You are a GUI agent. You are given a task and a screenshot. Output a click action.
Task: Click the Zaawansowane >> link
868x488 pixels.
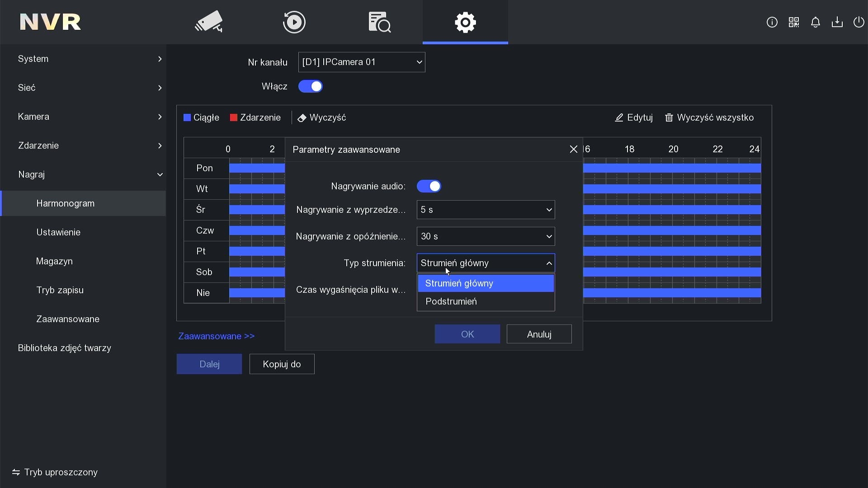tap(216, 336)
